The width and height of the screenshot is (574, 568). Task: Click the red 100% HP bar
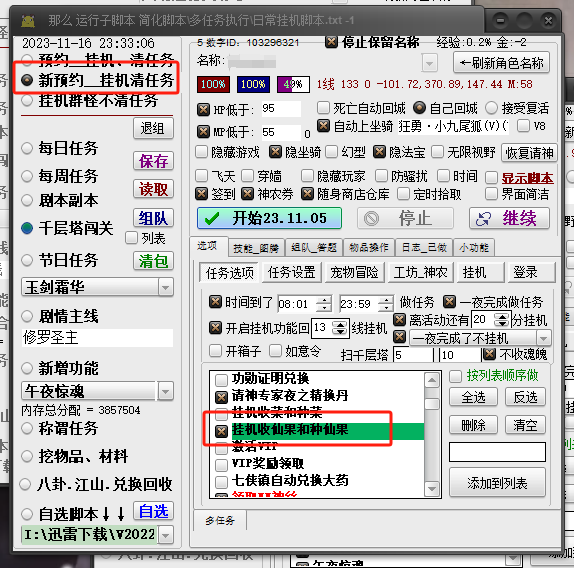213,85
